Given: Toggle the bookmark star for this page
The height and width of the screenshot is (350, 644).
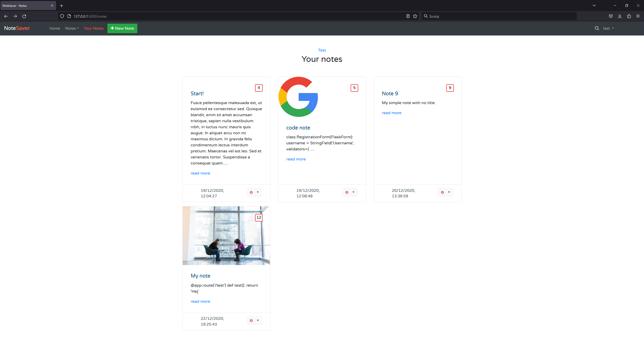Looking at the screenshot, I should [x=415, y=16].
